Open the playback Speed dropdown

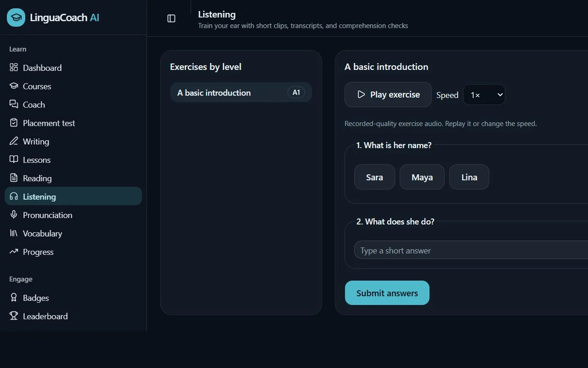click(x=484, y=95)
